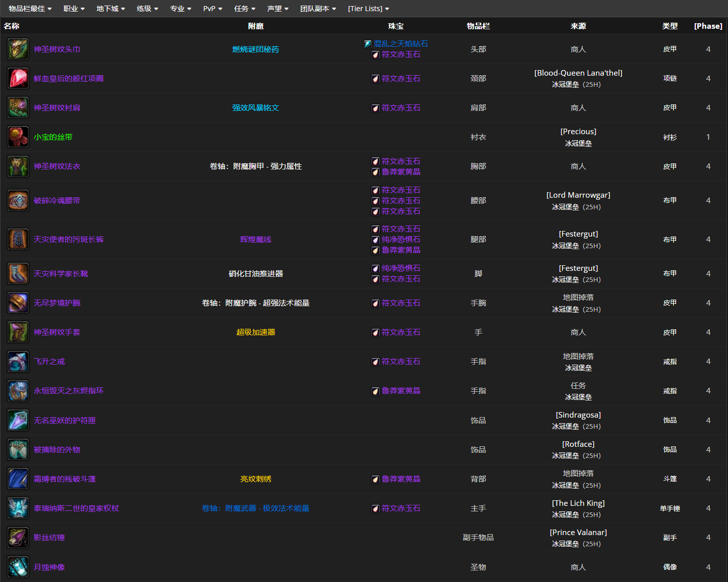The width and height of the screenshot is (728, 582).
Task: Open the 飞升之戒 item link
Action: point(49,362)
